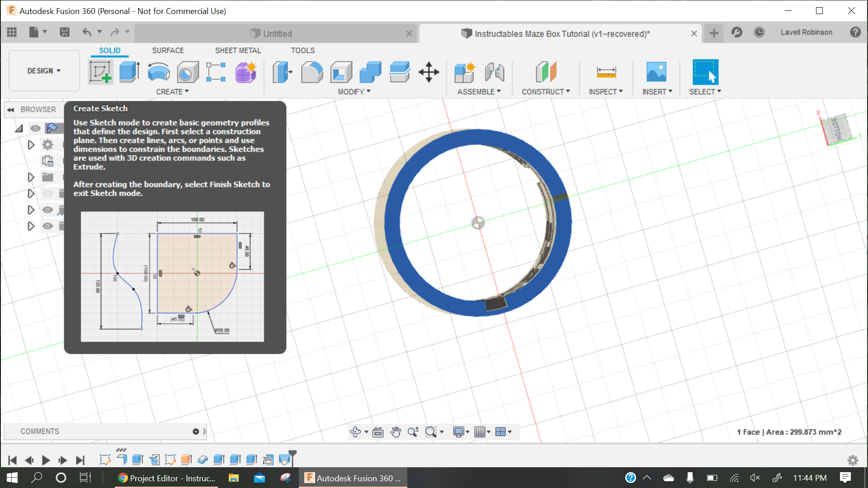Switch to the SURFACE tab
The image size is (868, 488).
point(168,51)
